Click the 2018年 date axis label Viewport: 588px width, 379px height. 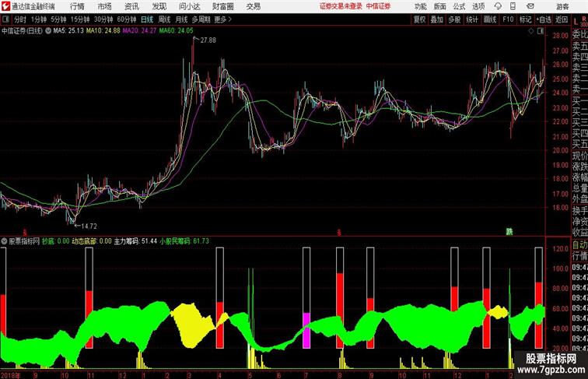(x=11, y=375)
